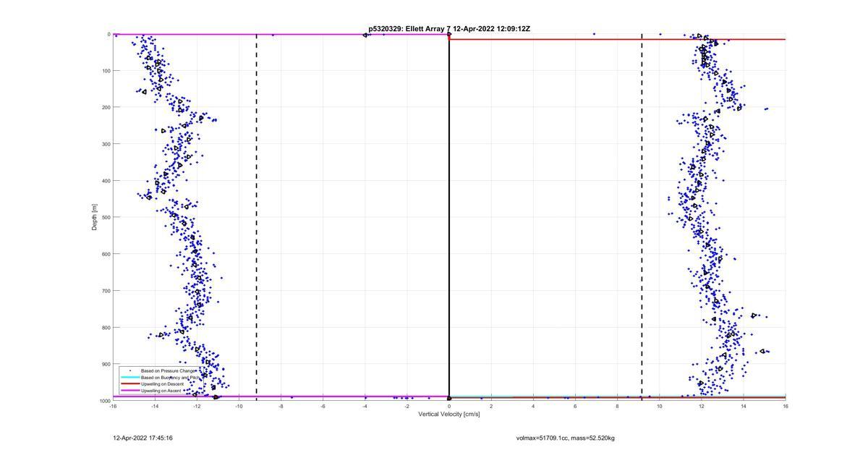Click the timestamp '12-Apr-2022 17:45:16'
The image size is (868, 450).
(143, 438)
